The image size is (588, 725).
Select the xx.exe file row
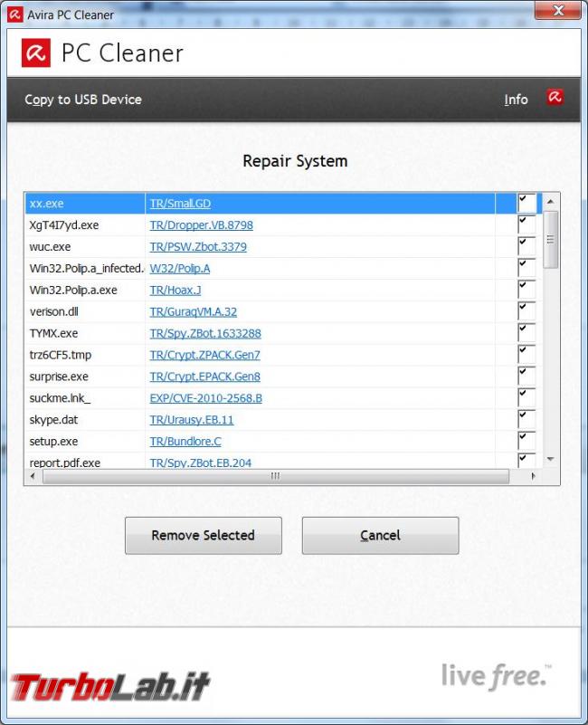283,204
